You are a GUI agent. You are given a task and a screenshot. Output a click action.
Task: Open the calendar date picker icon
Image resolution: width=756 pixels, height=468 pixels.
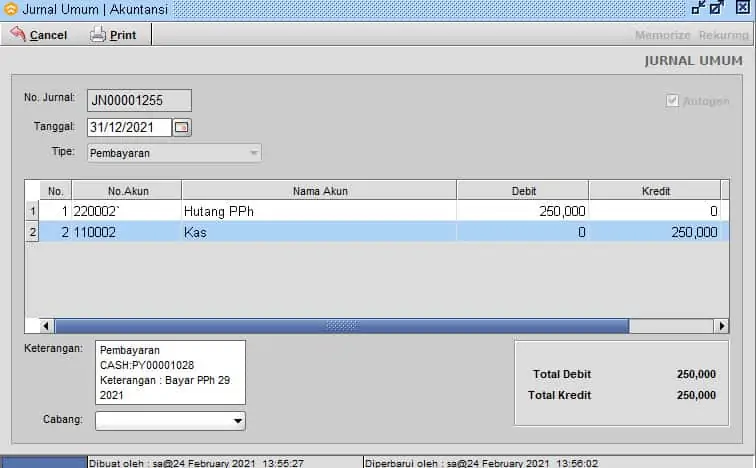(x=182, y=127)
